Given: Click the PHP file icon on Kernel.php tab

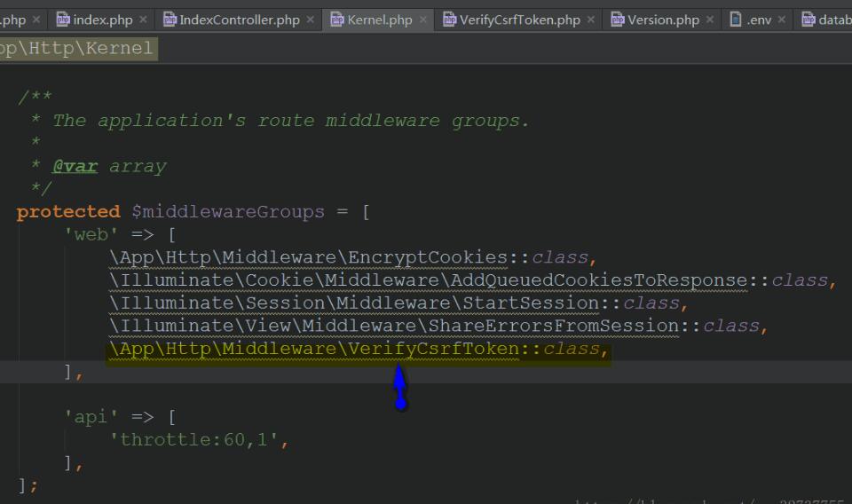Looking at the screenshot, I should pyautogui.click(x=337, y=20).
